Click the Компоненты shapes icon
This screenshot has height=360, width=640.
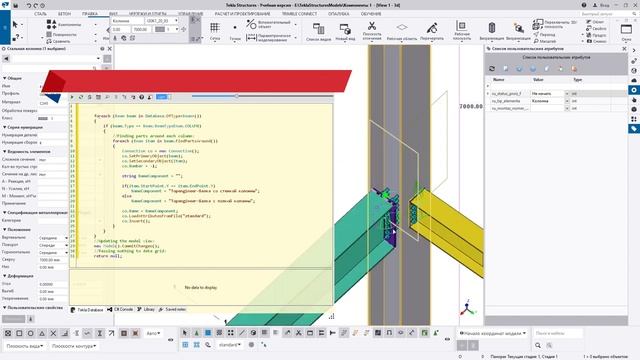(51, 24)
